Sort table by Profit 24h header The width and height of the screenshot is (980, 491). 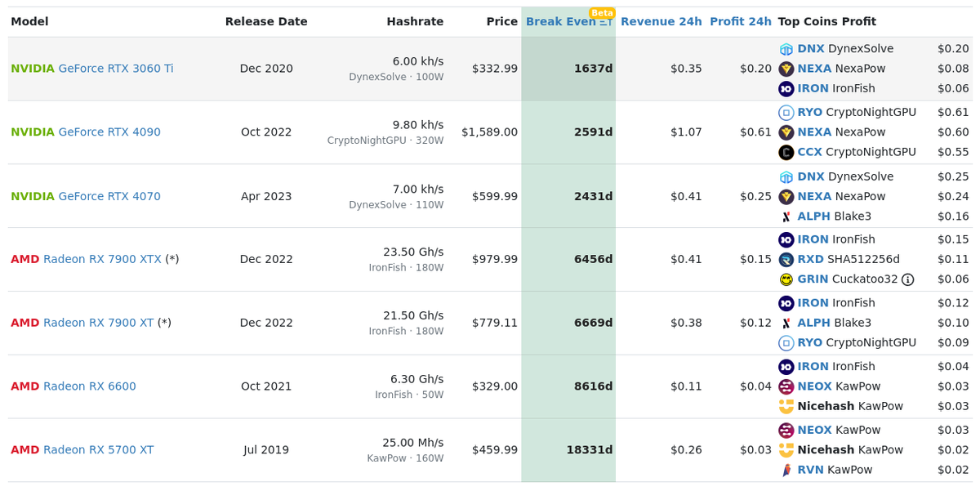click(x=740, y=22)
